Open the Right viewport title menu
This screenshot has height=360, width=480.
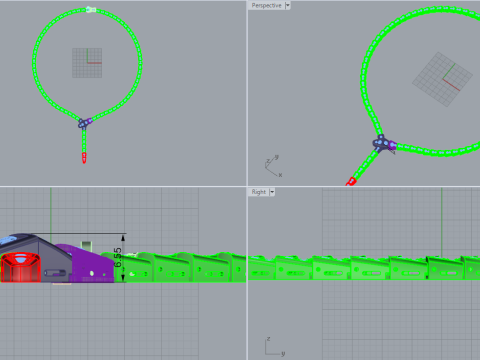(x=258, y=192)
